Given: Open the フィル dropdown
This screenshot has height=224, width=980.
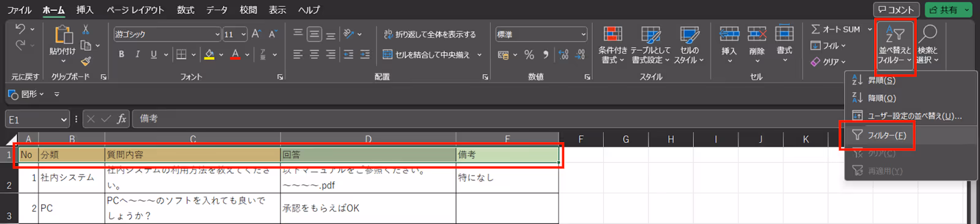Looking at the screenshot, I should [x=827, y=45].
